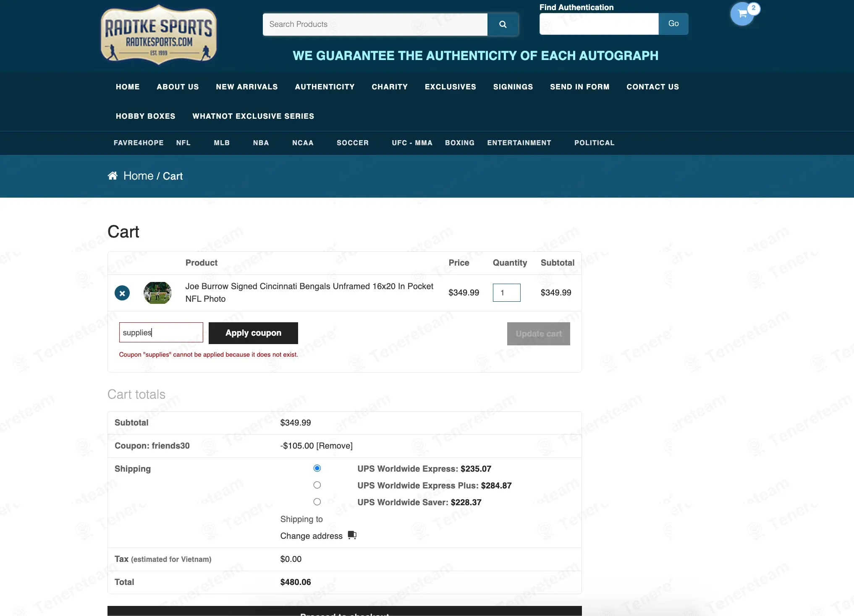Click Go for Find Authentication
The height and width of the screenshot is (616, 854).
click(673, 24)
